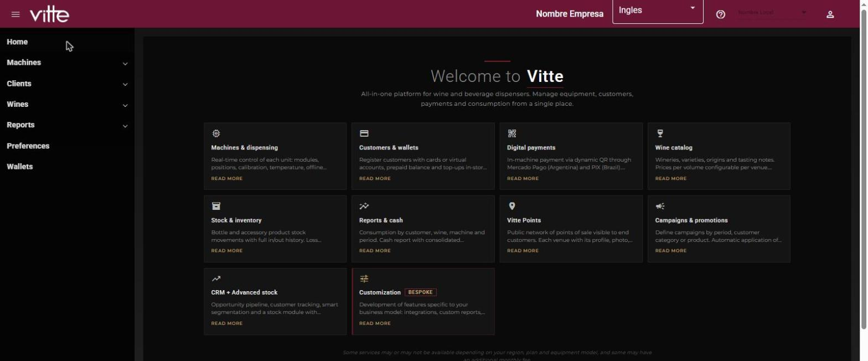This screenshot has height=361, width=868.
Task: Click the Vitte logo
Action: (x=49, y=14)
